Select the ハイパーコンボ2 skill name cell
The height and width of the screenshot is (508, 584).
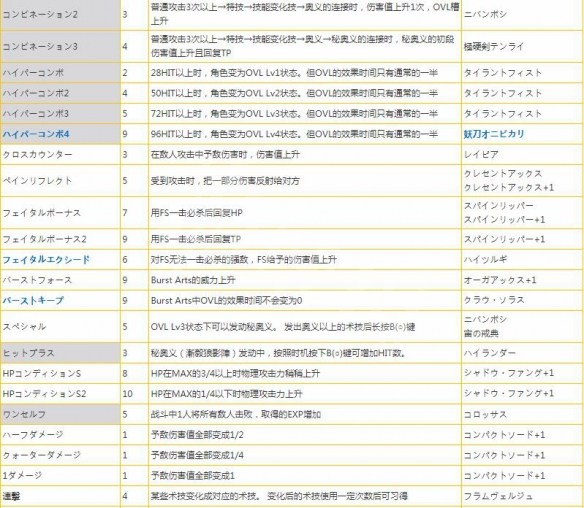click(60, 93)
